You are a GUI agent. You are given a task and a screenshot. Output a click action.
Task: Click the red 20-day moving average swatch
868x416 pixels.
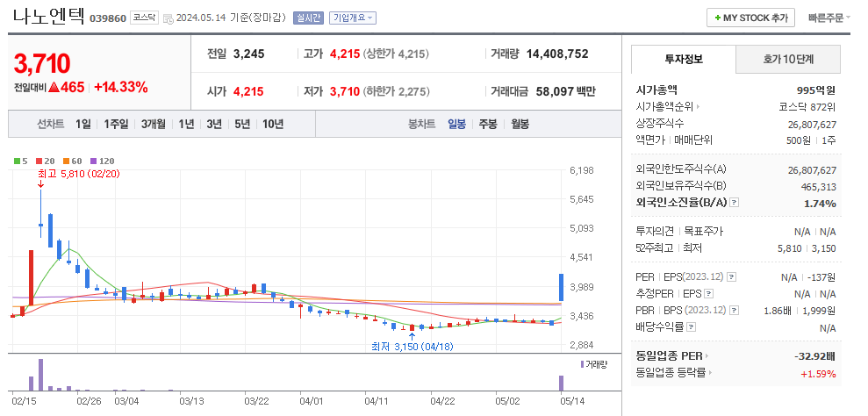click(39, 161)
